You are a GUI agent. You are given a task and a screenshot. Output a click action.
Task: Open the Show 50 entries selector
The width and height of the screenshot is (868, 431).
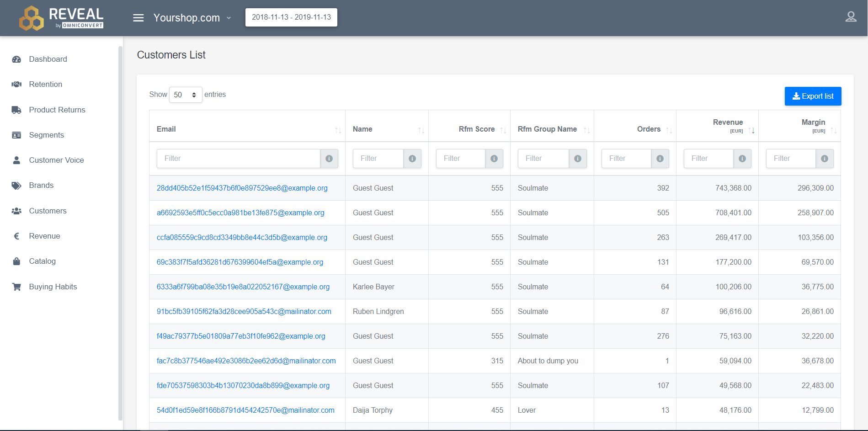click(x=186, y=95)
